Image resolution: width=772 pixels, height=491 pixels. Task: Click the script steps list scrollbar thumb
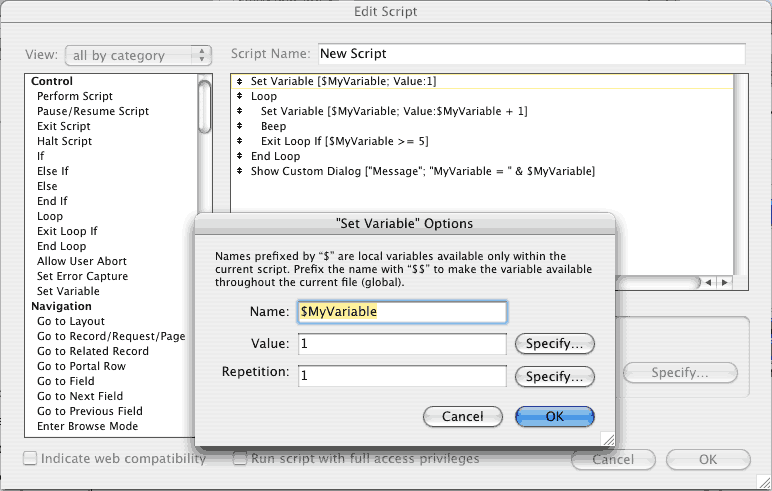pyautogui.click(x=204, y=106)
